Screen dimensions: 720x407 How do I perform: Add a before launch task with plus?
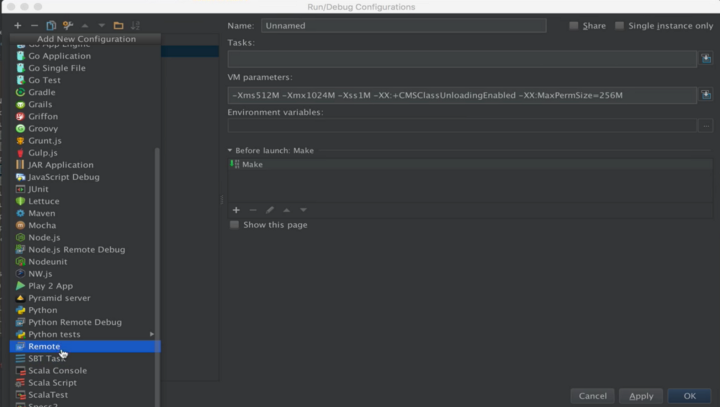tap(236, 210)
